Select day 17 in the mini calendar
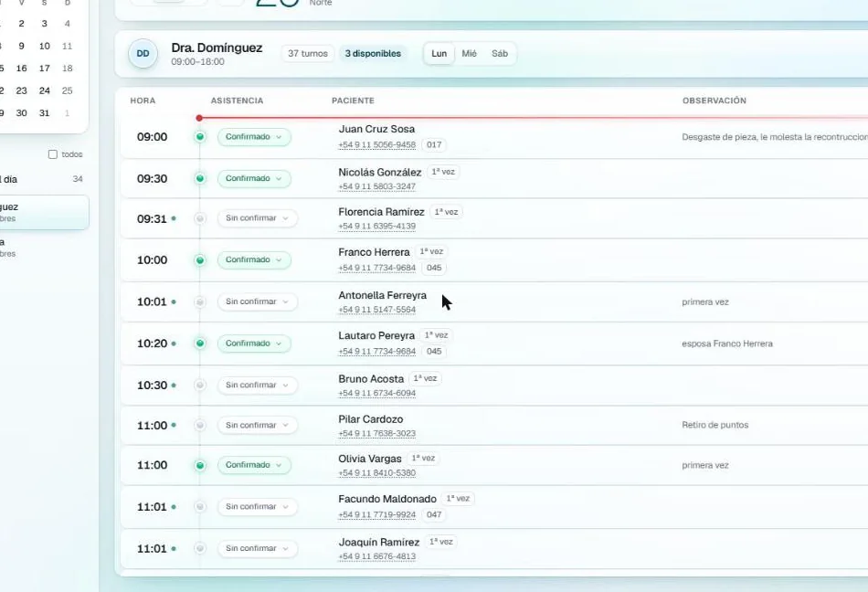 [x=44, y=68]
